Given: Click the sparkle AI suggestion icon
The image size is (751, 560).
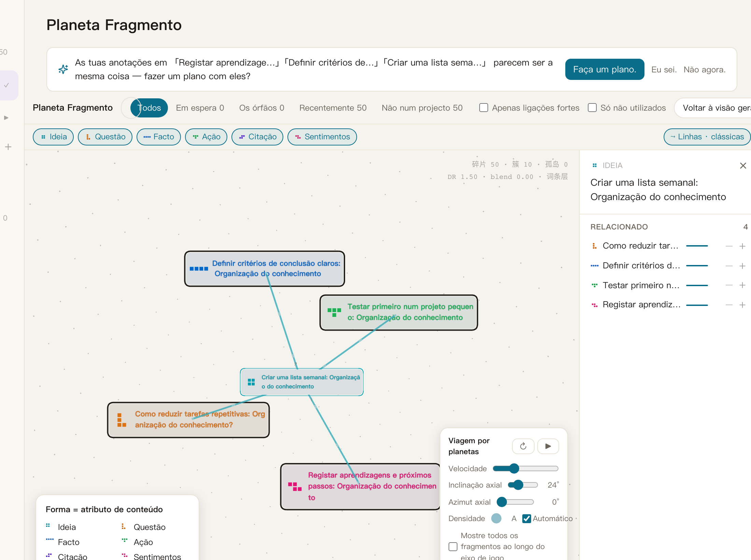Looking at the screenshot, I should coord(63,69).
